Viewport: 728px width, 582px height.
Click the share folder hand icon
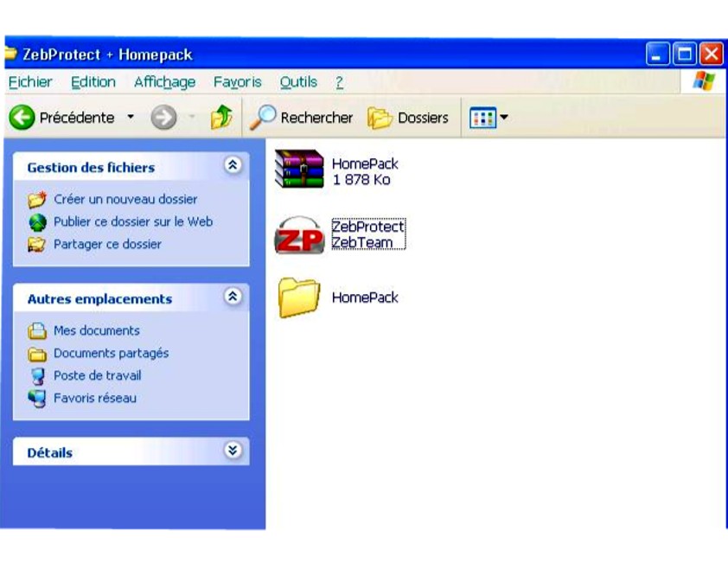tap(36, 245)
